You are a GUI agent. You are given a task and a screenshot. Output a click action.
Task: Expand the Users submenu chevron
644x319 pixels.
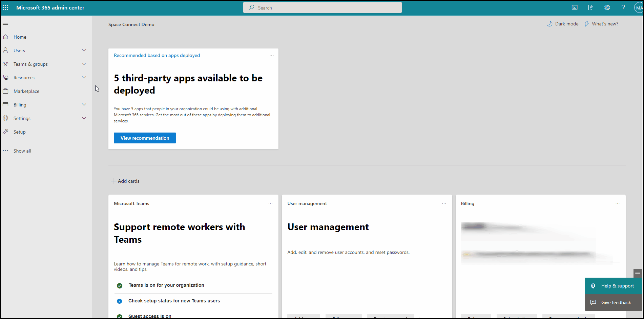pyautogui.click(x=84, y=51)
